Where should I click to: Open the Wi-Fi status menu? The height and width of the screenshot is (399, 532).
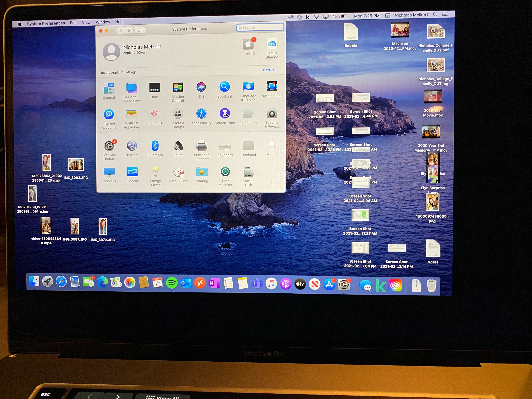(x=317, y=17)
